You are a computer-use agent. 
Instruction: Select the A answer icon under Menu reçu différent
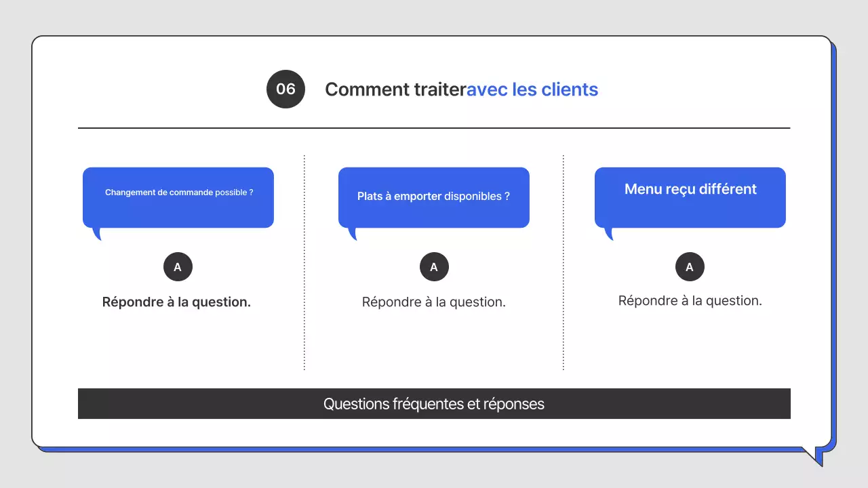tap(690, 266)
